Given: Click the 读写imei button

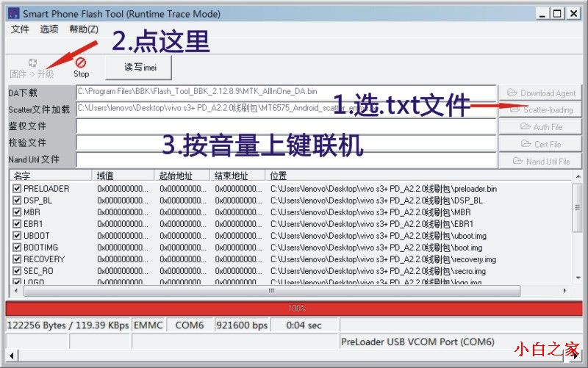Looking at the screenshot, I should click(139, 68).
